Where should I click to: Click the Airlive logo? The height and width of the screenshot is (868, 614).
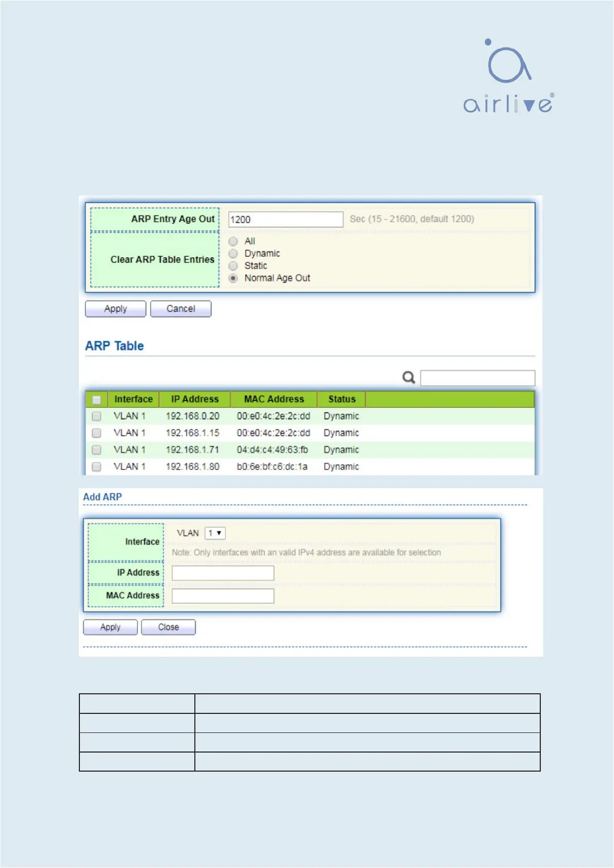pos(508,76)
